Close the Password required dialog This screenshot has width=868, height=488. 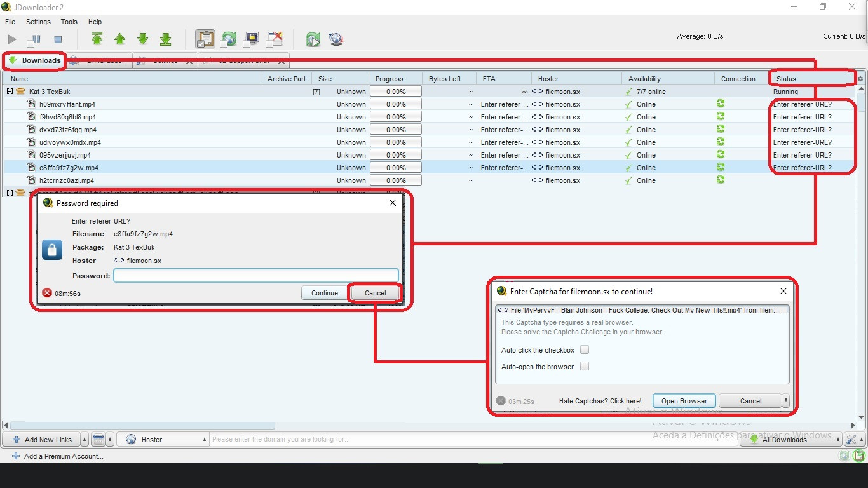[x=393, y=203]
